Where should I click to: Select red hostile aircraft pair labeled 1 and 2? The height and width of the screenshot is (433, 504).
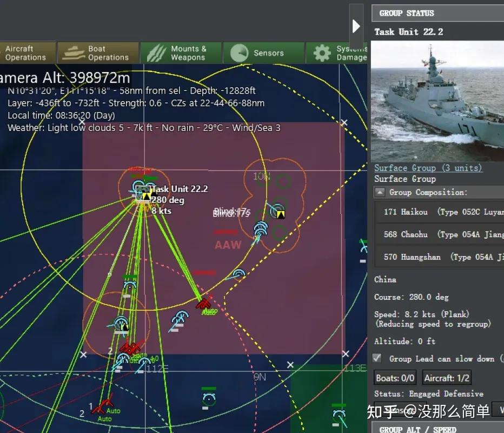[x=103, y=406]
